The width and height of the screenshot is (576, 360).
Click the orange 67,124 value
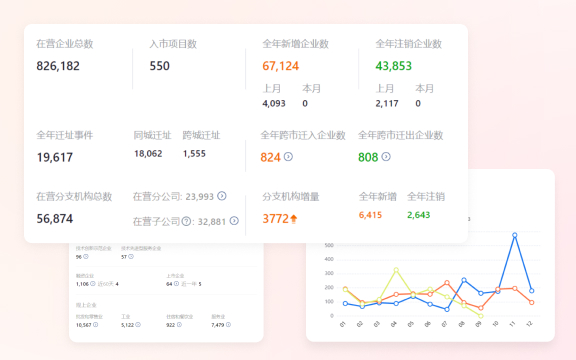point(281,66)
